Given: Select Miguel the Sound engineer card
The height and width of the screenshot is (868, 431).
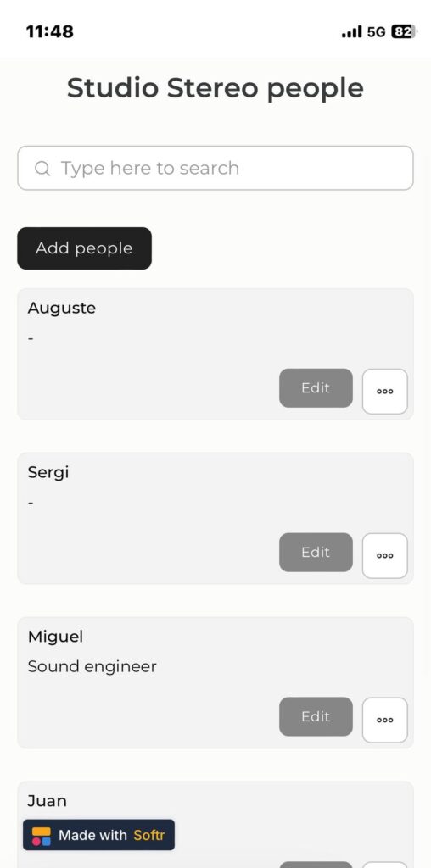Looking at the screenshot, I should coord(215,683).
